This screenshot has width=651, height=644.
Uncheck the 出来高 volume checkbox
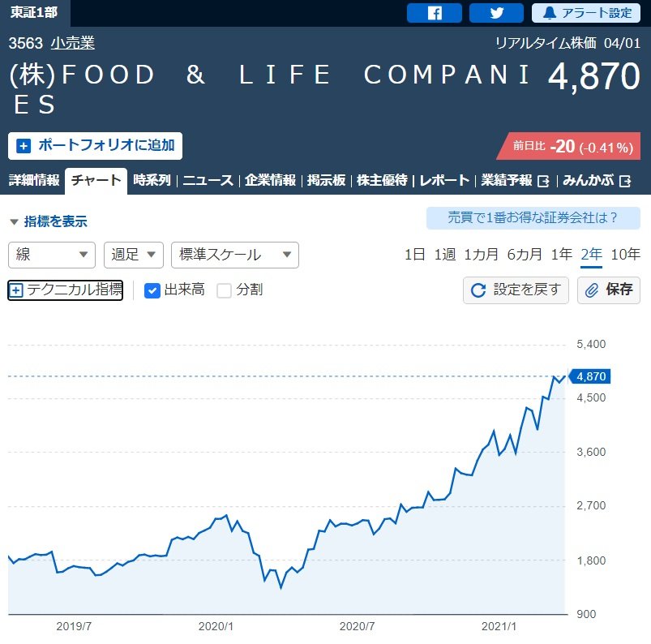(152, 290)
